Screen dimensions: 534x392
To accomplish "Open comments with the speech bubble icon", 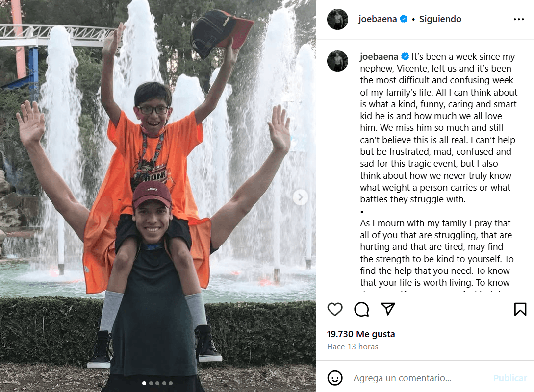I will tap(361, 309).
